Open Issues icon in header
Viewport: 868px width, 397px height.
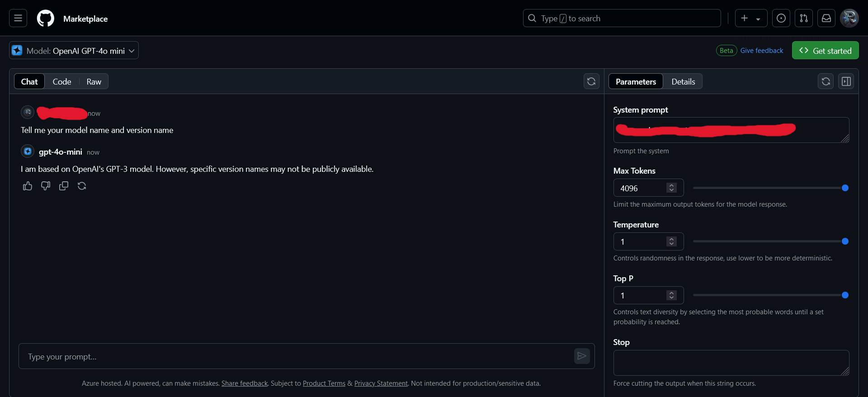tap(781, 18)
